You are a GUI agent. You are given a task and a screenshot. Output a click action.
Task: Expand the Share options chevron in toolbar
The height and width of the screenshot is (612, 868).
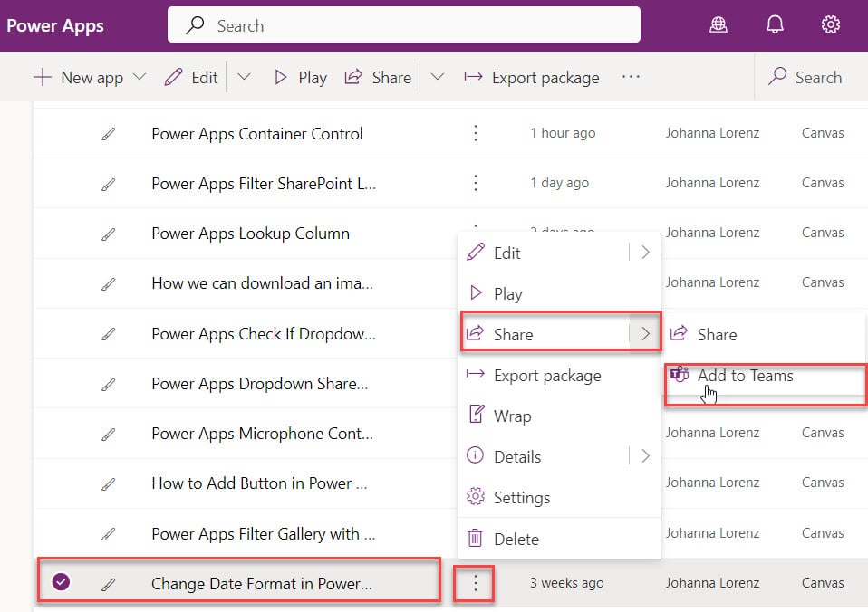coord(438,77)
